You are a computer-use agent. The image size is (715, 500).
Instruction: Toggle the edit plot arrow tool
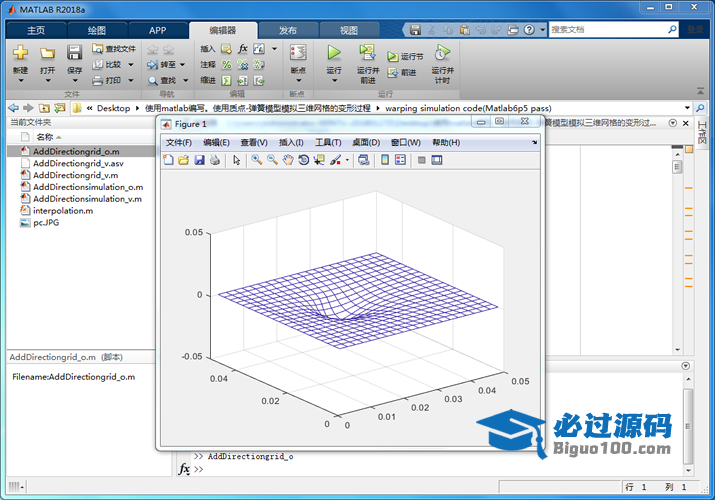236,160
